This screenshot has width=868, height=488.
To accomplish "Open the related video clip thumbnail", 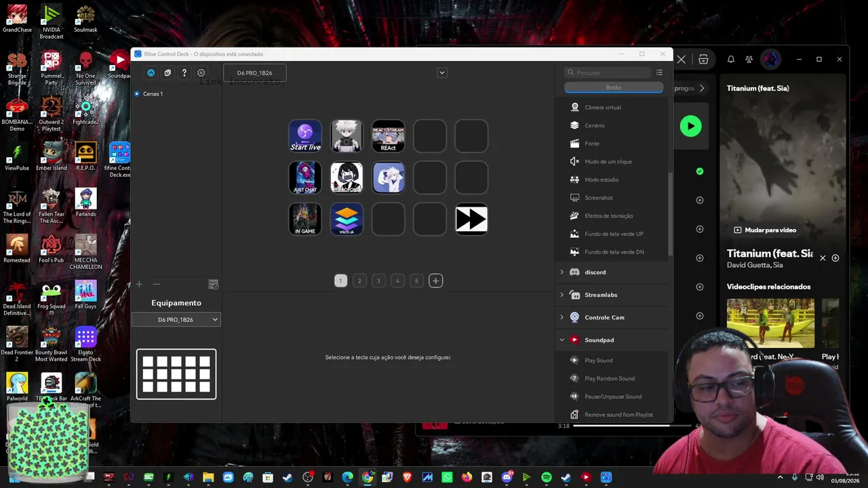I will click(x=770, y=323).
